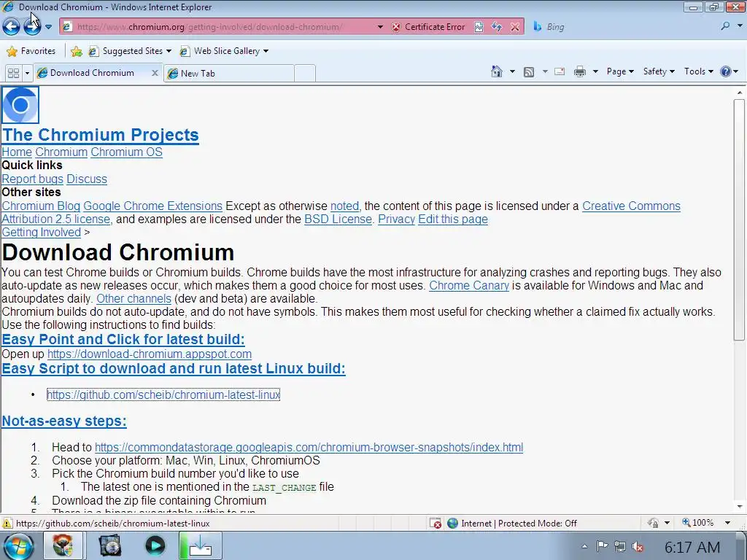747x560 pixels.
Task: Click the blocked pop-up status icon
Action: [x=436, y=524]
